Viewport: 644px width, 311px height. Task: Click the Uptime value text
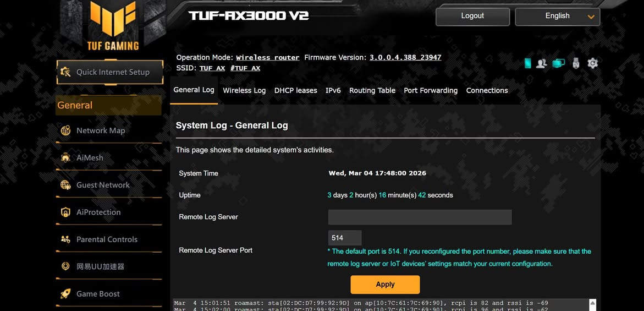(x=390, y=195)
